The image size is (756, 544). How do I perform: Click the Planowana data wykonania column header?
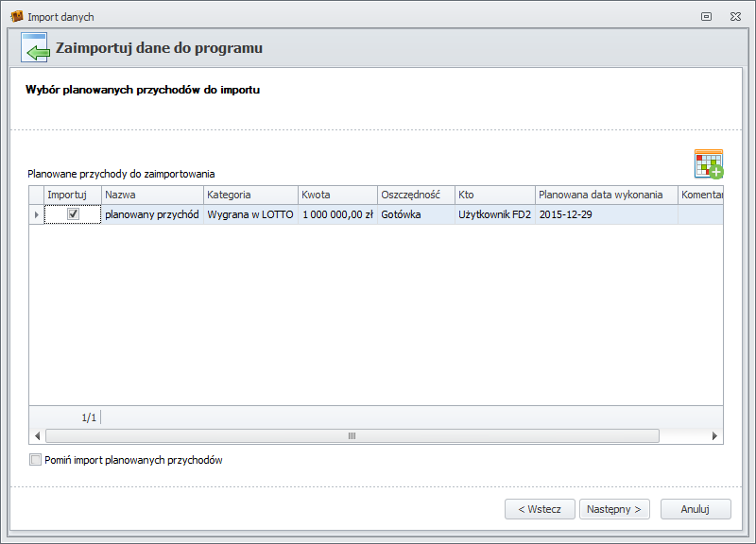point(605,195)
